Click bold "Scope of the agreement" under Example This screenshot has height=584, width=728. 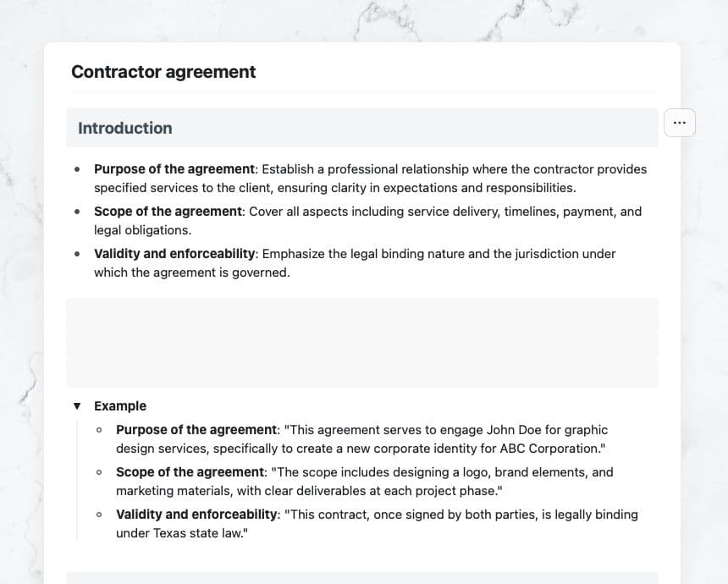[190, 472]
